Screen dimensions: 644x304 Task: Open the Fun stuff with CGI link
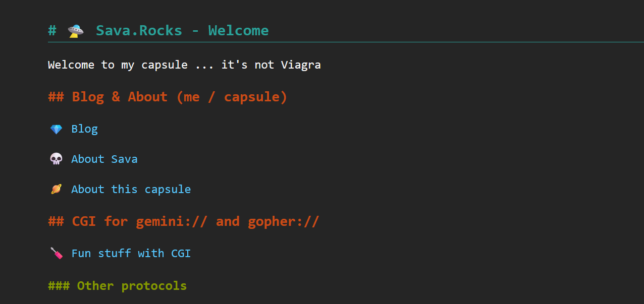131,253
